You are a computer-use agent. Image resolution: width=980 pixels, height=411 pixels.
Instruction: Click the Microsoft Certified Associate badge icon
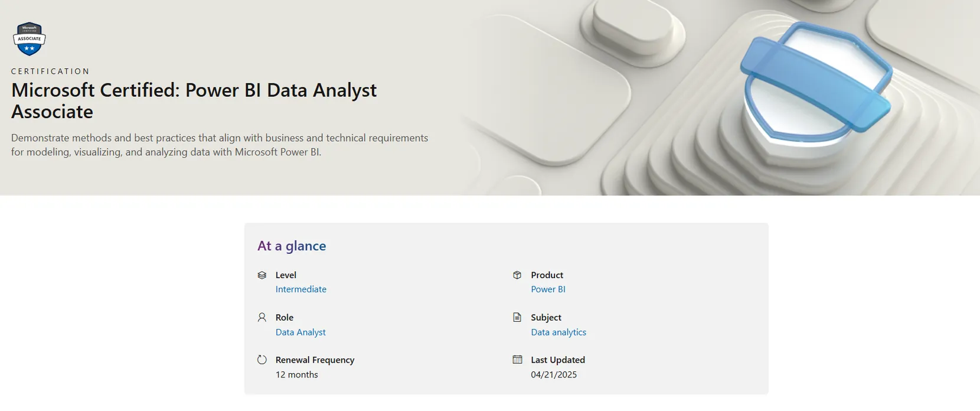point(29,39)
